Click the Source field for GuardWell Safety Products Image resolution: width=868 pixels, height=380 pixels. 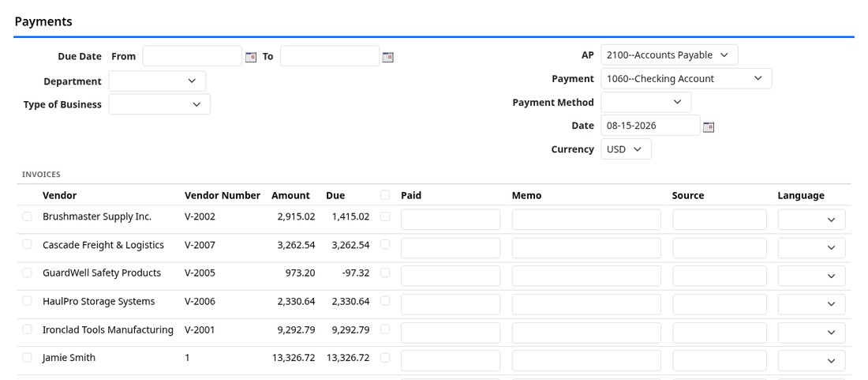click(720, 276)
